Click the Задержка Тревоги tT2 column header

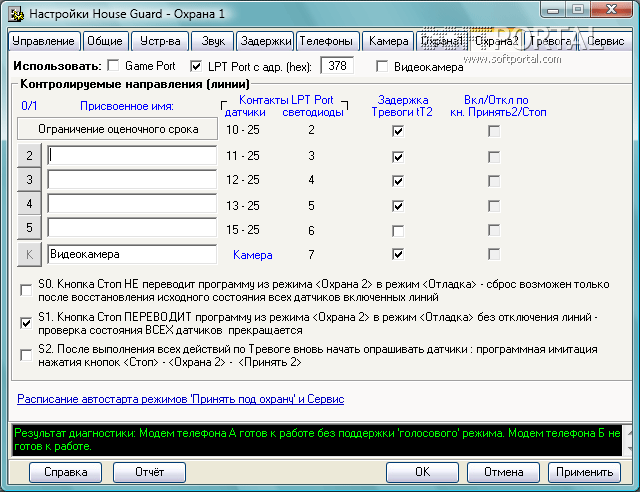pos(402,106)
